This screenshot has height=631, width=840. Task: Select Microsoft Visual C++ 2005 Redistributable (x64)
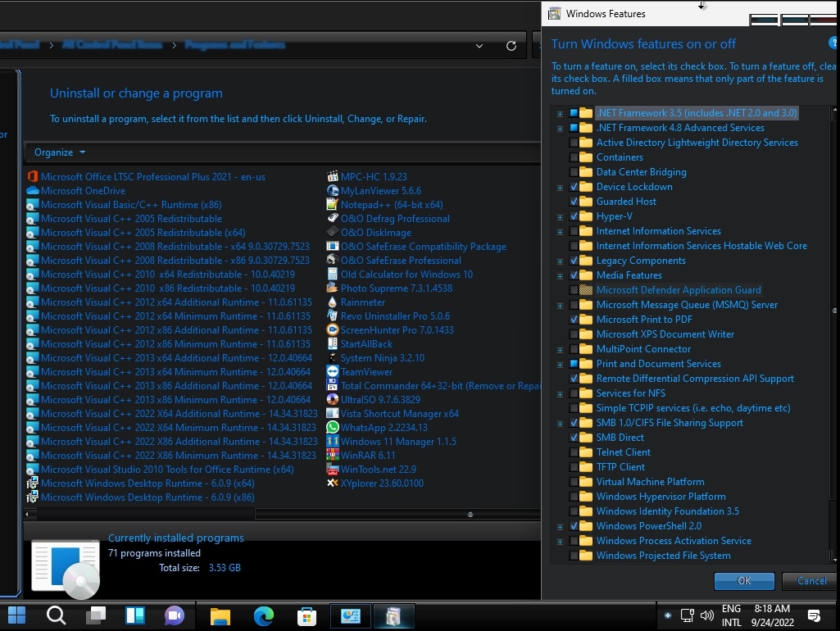(143, 233)
